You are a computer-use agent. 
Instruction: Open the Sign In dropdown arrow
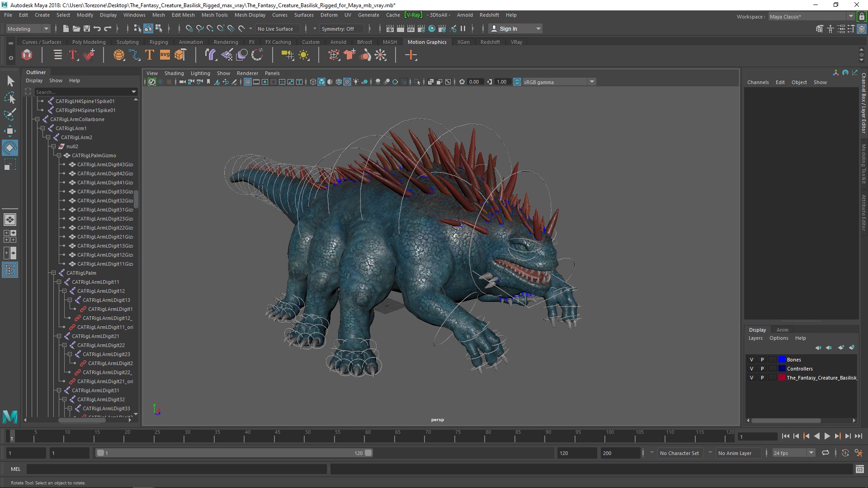point(538,28)
